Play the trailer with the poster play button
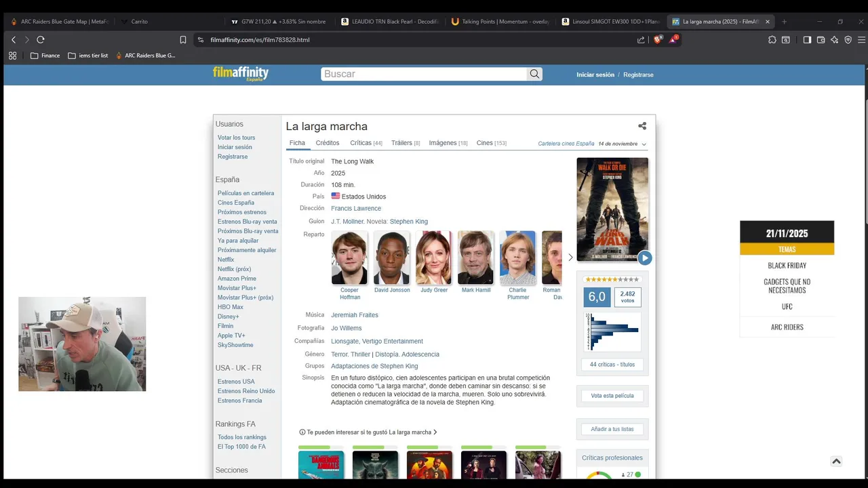 point(644,258)
